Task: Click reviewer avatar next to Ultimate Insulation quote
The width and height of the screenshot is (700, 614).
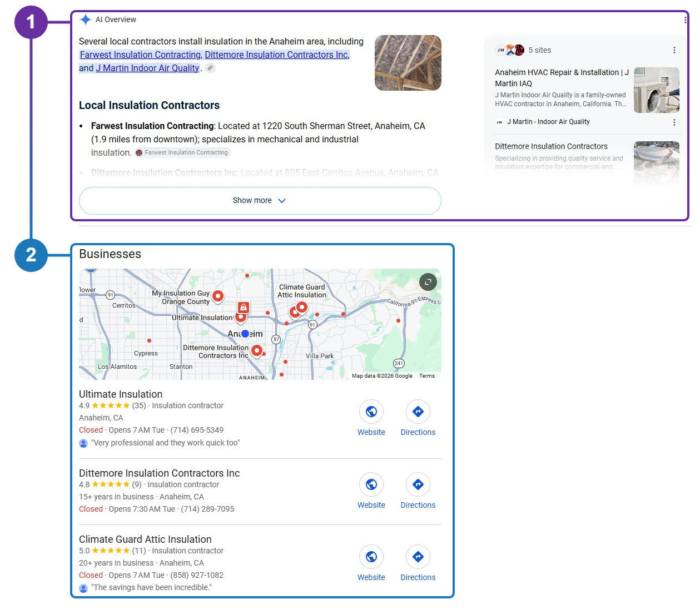Action: [83, 443]
